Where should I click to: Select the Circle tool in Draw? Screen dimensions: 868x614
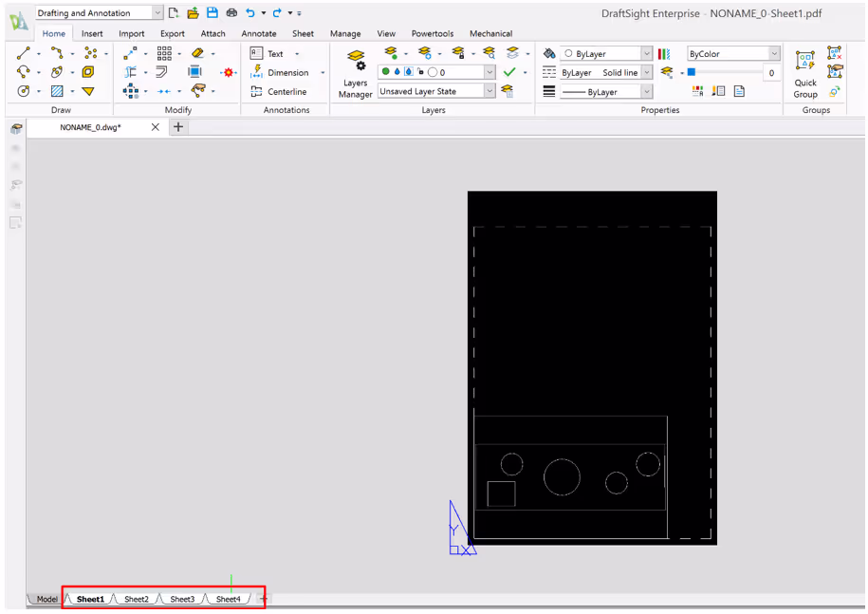pyautogui.click(x=24, y=91)
